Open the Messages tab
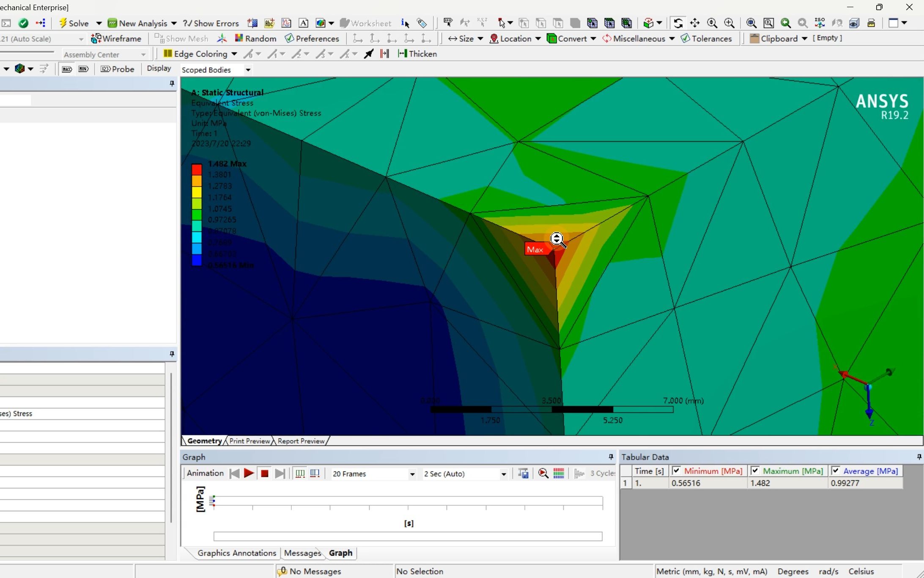The image size is (924, 578). pos(302,553)
